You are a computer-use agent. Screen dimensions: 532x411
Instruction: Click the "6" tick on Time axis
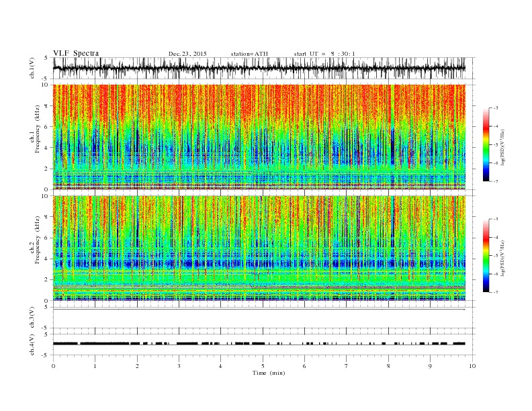point(304,366)
